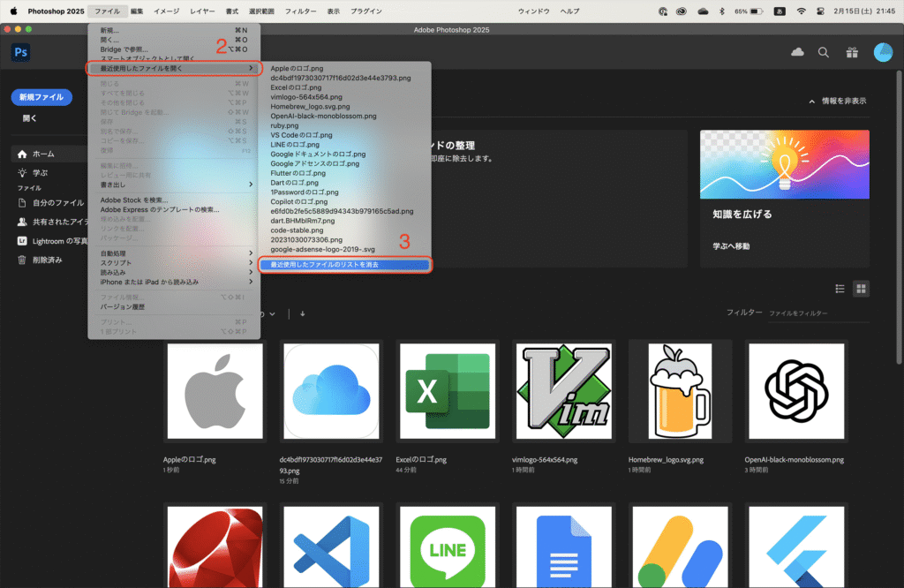This screenshot has width=904, height=588.
Task: Open the ウィンドウ menu
Action: (x=533, y=11)
